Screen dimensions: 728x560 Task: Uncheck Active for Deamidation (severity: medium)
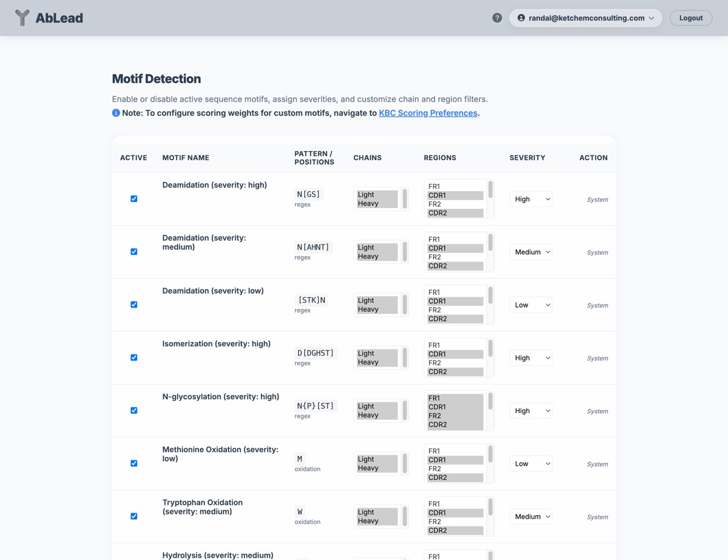(x=134, y=252)
